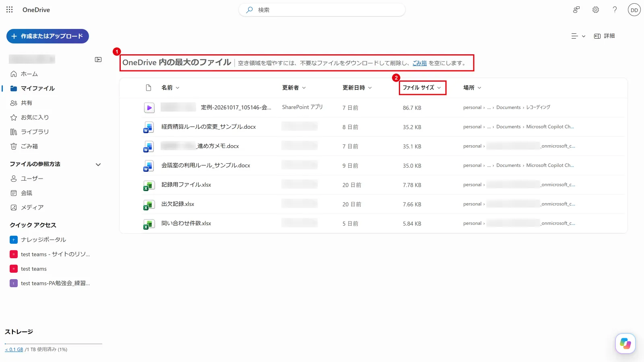
Task: Click the 86.7 KB file size cell
Action: click(412, 108)
